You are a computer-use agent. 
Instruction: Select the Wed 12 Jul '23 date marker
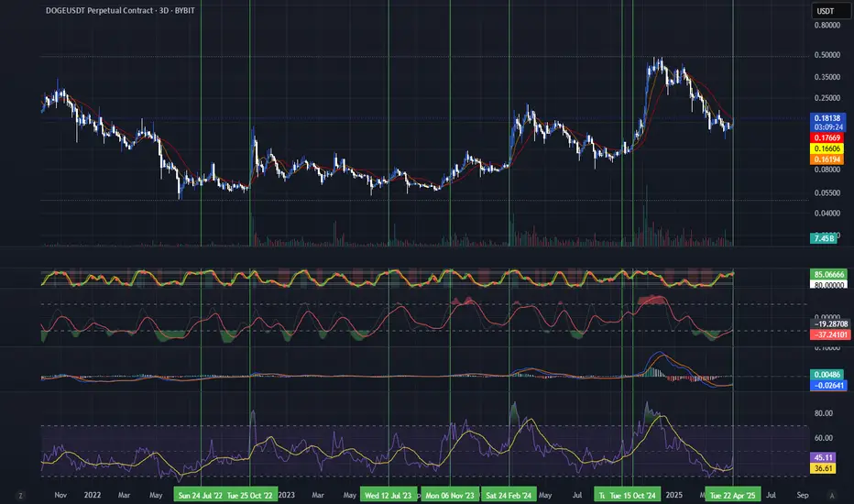click(x=389, y=495)
